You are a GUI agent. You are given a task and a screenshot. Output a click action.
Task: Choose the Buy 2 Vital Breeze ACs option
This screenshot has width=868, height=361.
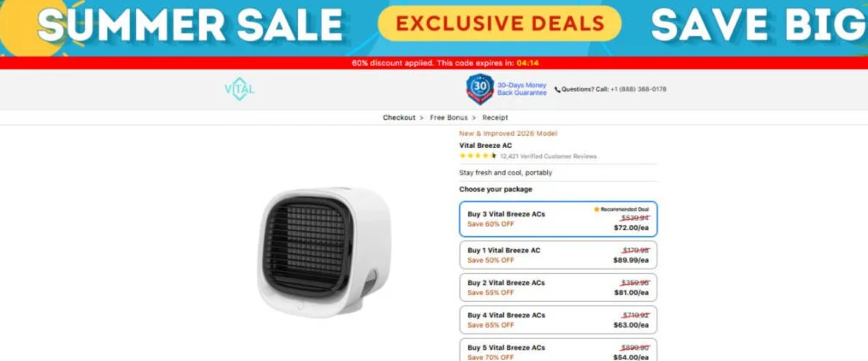pos(559,287)
